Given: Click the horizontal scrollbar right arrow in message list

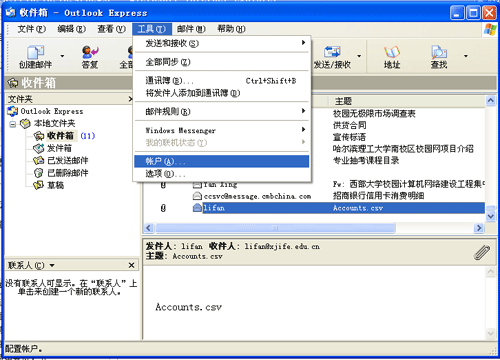Looking at the screenshot, I should point(479,228).
